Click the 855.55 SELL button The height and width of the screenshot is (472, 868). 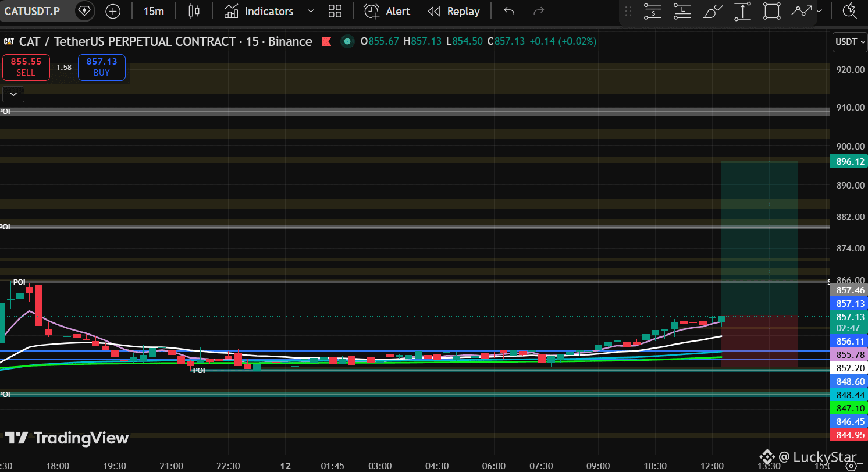26,67
